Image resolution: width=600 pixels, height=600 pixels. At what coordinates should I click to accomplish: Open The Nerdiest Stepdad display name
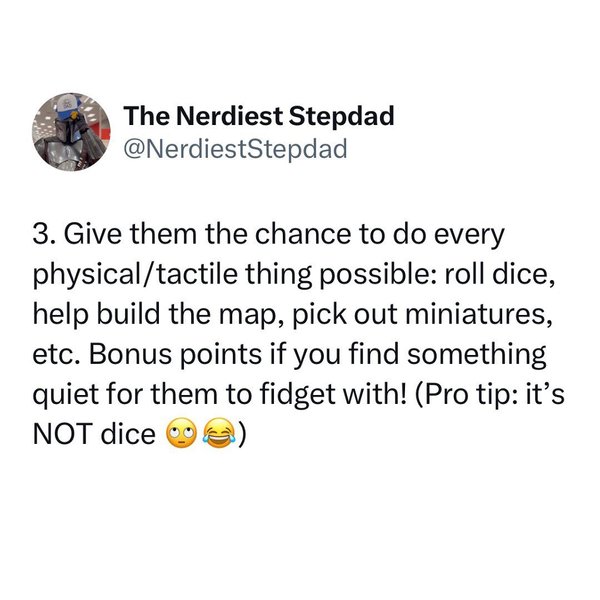258,117
